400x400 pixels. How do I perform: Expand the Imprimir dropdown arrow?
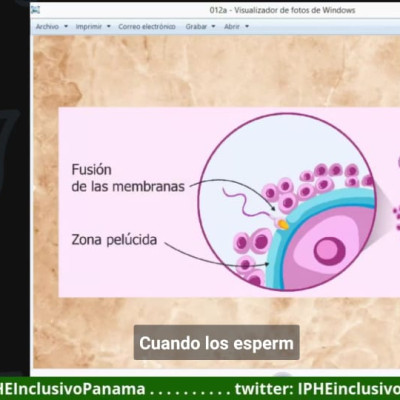click(x=108, y=26)
